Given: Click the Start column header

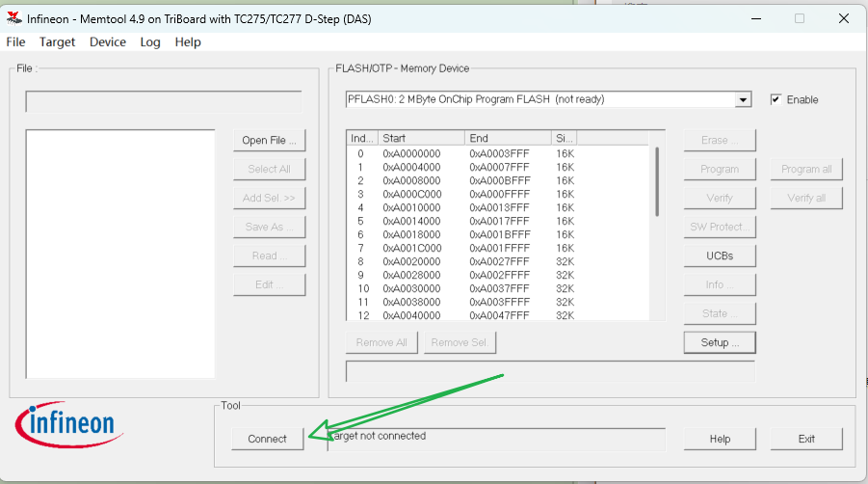Looking at the screenshot, I should [421, 138].
